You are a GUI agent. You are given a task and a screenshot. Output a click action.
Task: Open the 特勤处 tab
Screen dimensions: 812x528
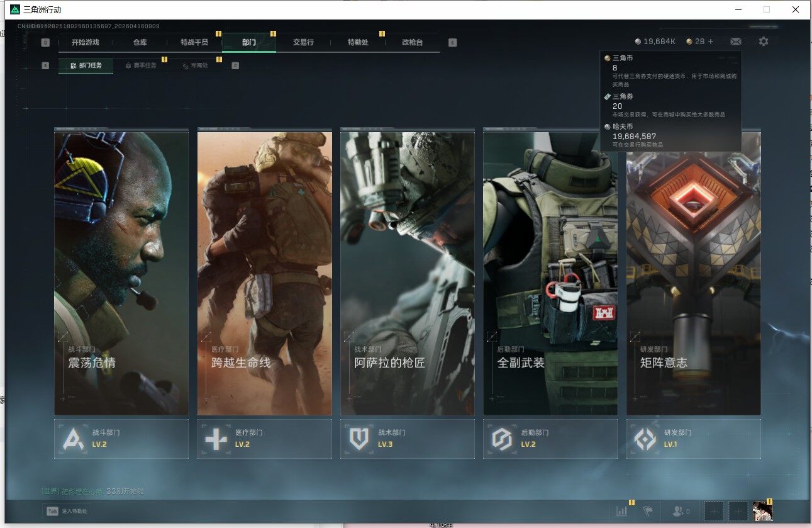pyautogui.click(x=358, y=42)
